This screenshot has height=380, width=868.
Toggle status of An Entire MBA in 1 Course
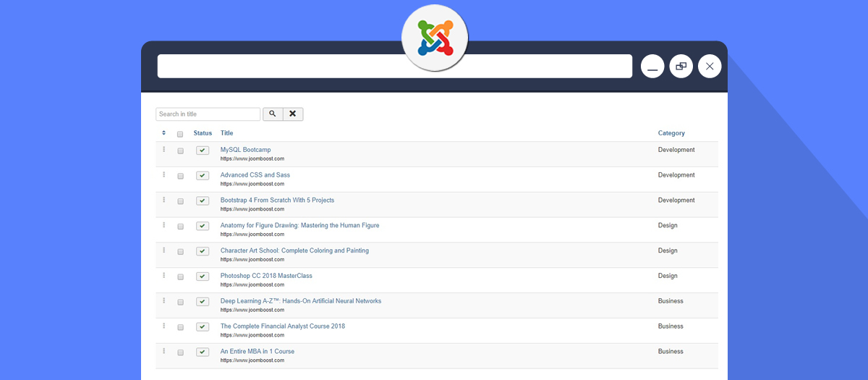[203, 352]
